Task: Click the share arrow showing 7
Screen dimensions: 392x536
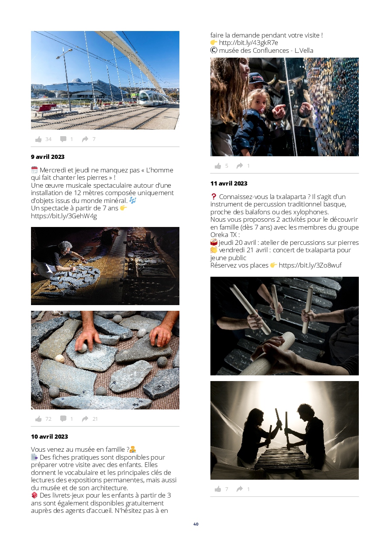Action: click(85, 139)
